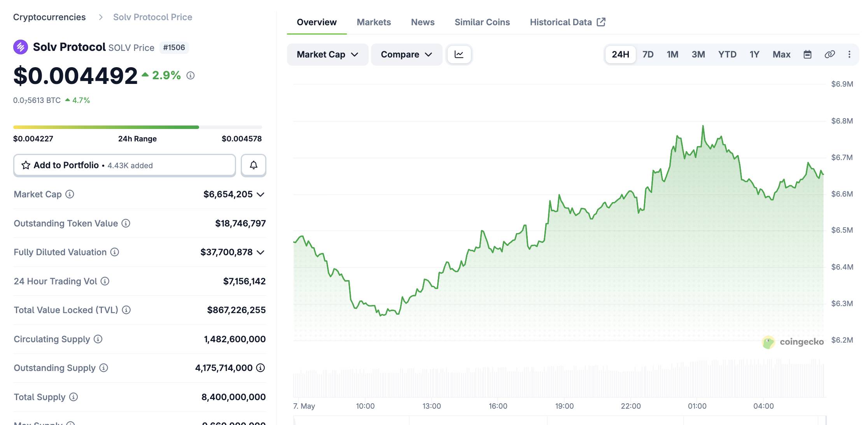The image size is (868, 425).
Task: Click breadcrumb chevron separator arrow
Action: [101, 17]
